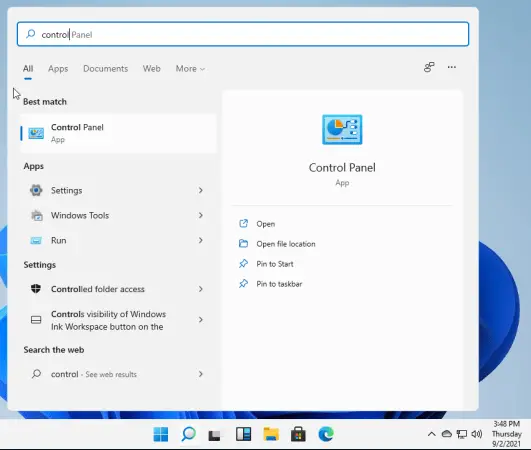Click the Settings gear icon

coord(36,190)
